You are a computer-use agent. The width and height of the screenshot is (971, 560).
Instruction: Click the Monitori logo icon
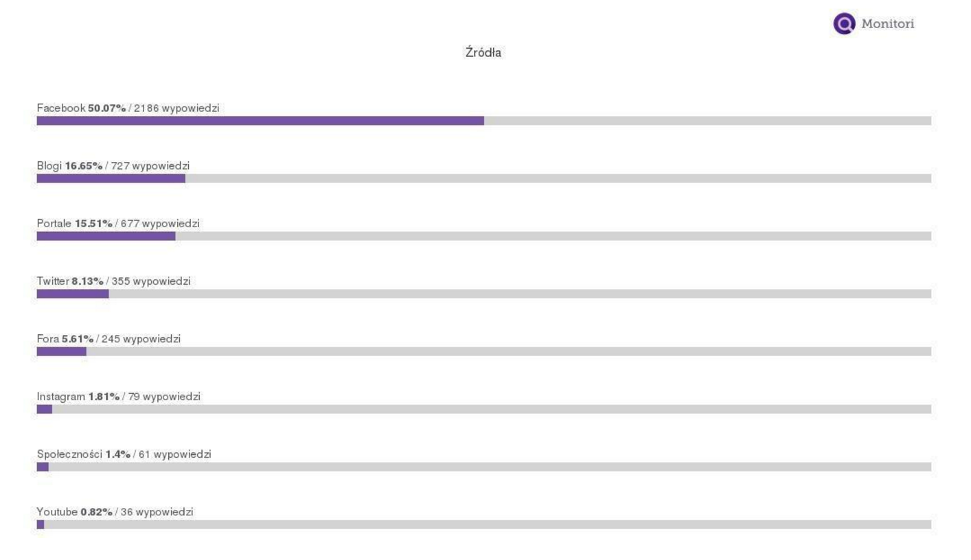pos(844,23)
